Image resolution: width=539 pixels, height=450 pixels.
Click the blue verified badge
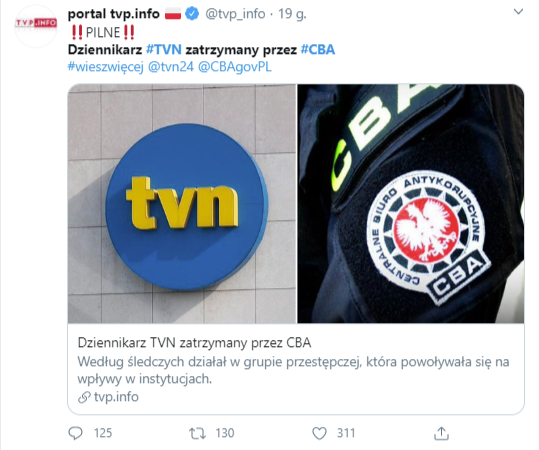(x=192, y=14)
